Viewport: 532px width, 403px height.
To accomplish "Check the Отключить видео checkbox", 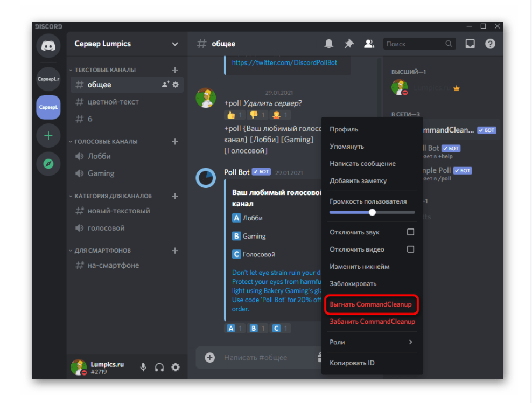I will (x=410, y=249).
